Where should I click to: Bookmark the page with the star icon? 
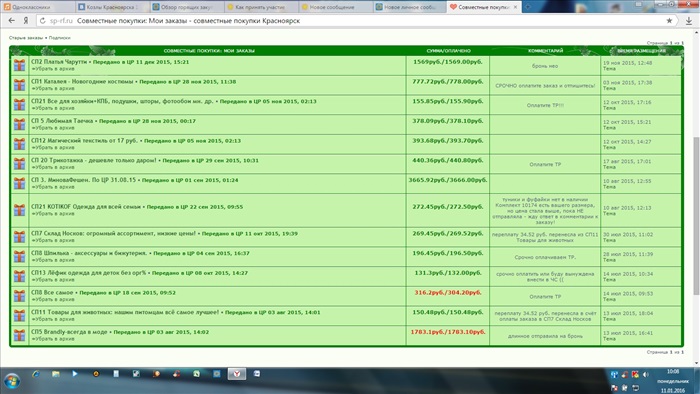pos(669,21)
